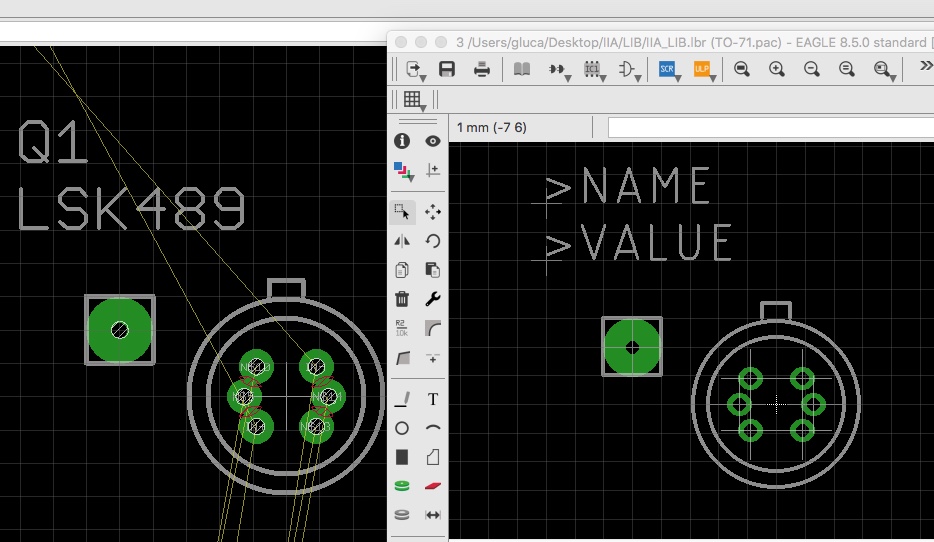Click the square green pad in package editor
Image resolution: width=934 pixels, height=542 pixels.
coord(632,347)
